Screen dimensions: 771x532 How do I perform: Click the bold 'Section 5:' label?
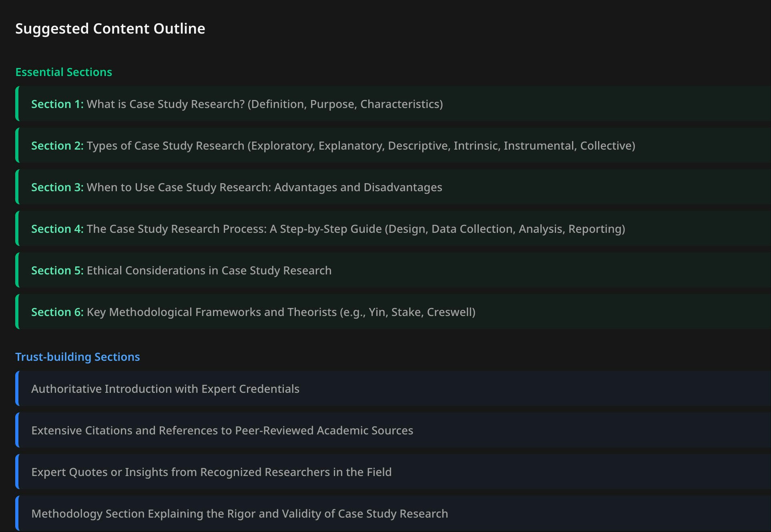coord(57,270)
